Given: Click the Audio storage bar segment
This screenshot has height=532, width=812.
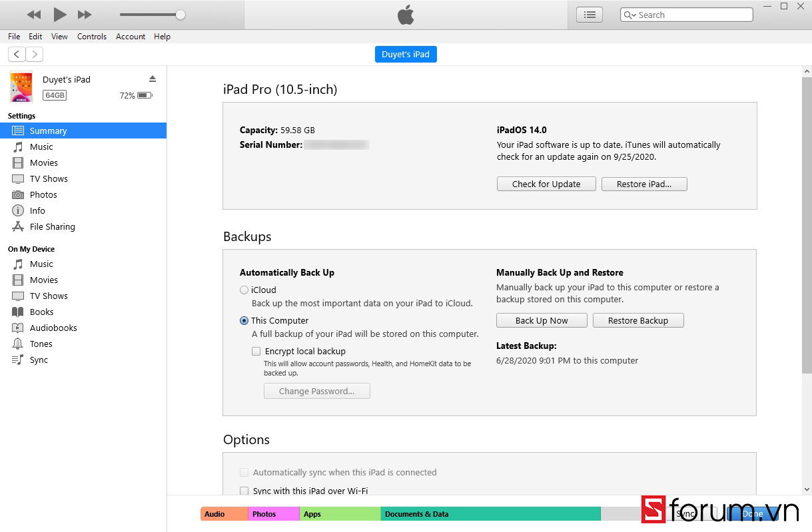Looking at the screenshot, I should (224, 514).
